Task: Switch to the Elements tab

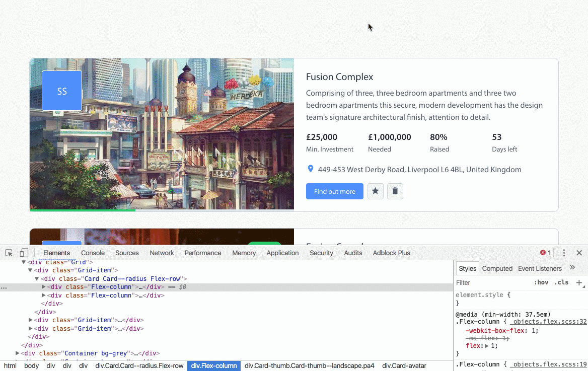Action: pyautogui.click(x=56, y=253)
